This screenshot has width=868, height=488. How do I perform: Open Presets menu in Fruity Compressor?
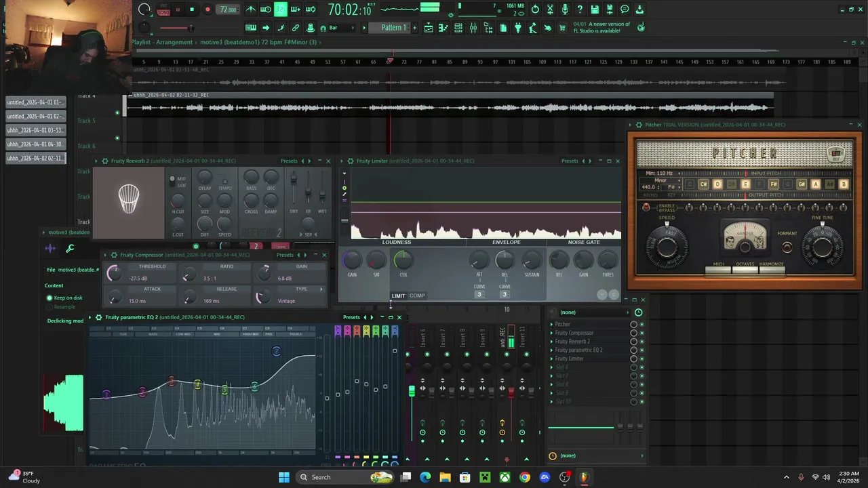pos(285,255)
